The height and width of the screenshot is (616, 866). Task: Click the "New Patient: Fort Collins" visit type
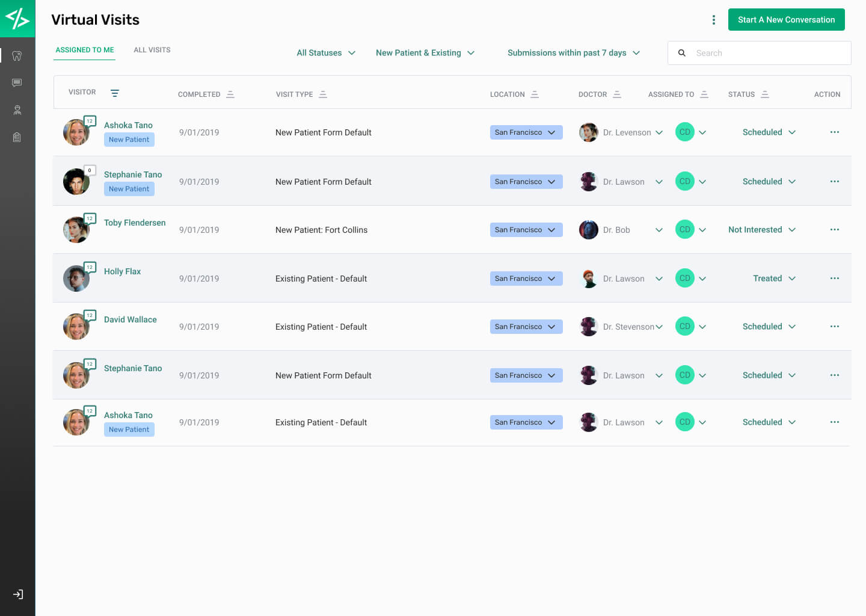tap(321, 230)
